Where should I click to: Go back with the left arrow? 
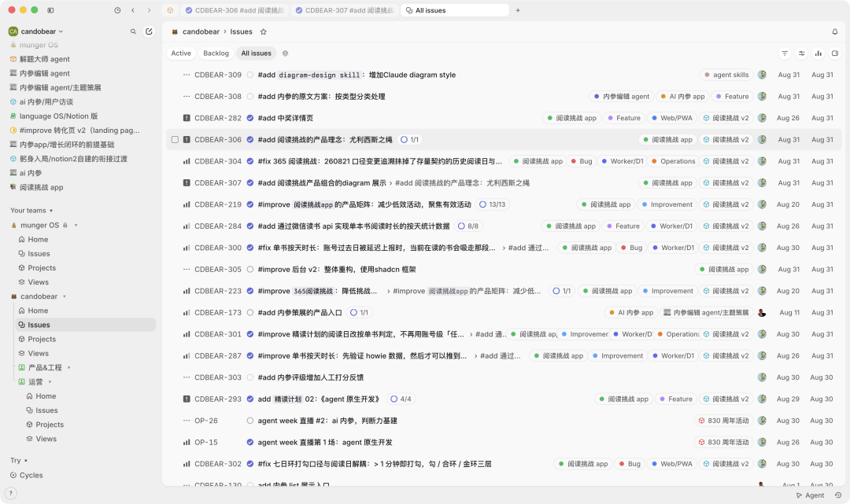(x=133, y=10)
